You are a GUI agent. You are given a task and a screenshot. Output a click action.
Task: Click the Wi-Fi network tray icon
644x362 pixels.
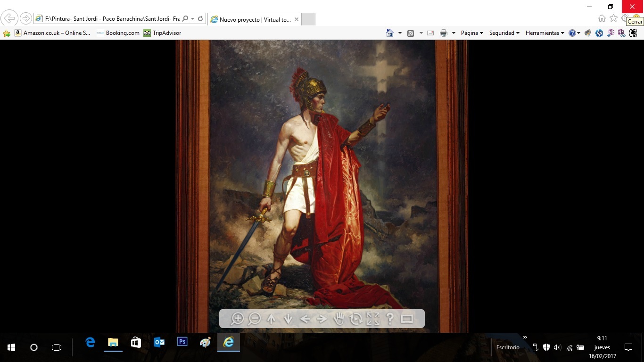click(570, 347)
